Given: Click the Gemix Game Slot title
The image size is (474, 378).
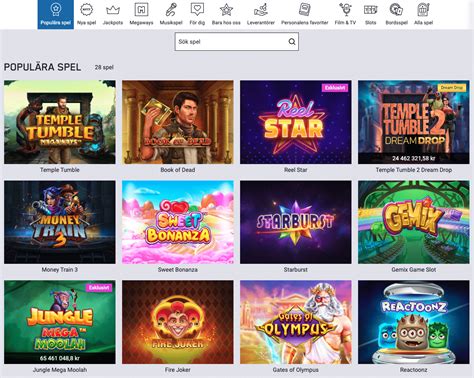Looking at the screenshot, I should click(x=414, y=269).
